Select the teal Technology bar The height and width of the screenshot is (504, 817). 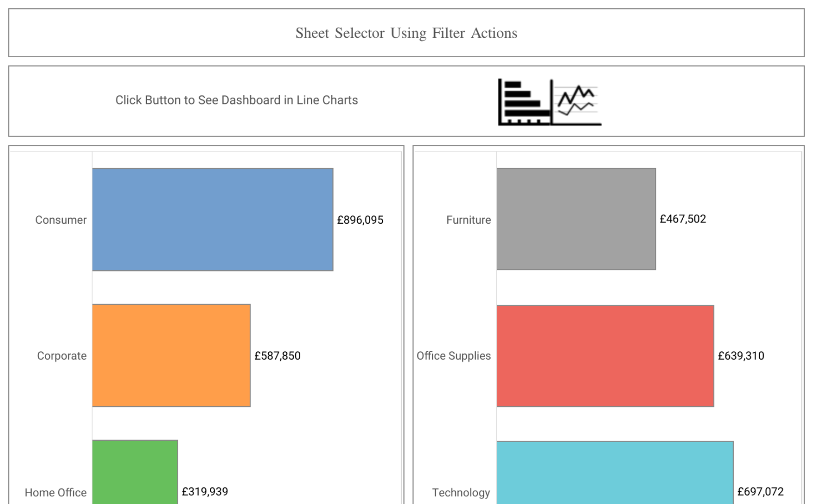click(615, 472)
